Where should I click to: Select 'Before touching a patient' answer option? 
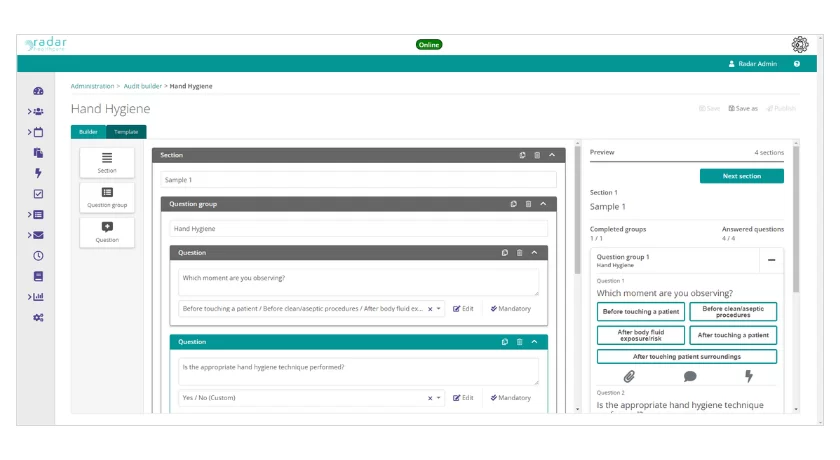tap(641, 312)
